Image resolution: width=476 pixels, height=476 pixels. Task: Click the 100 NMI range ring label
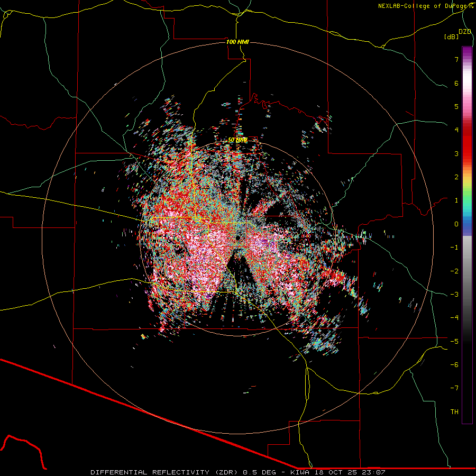tap(237, 42)
